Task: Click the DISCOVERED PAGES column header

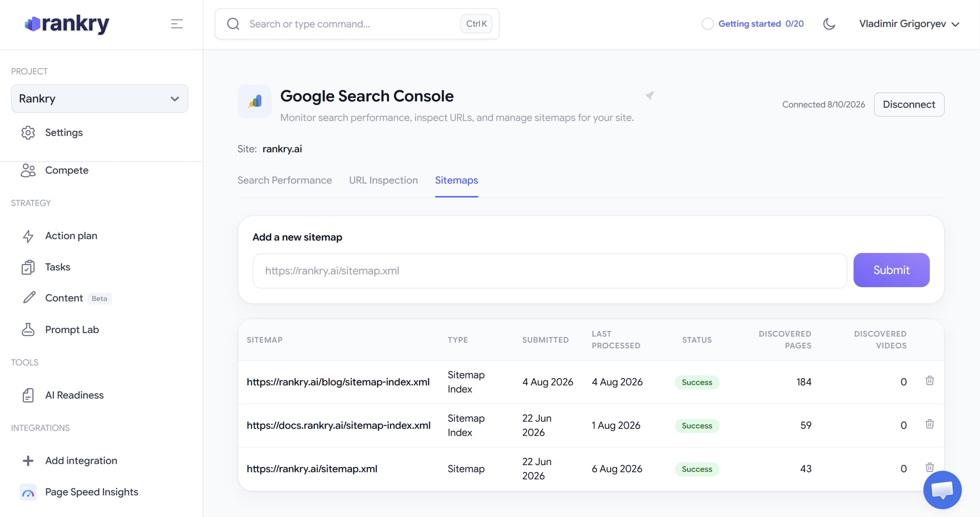Action: 785,339
